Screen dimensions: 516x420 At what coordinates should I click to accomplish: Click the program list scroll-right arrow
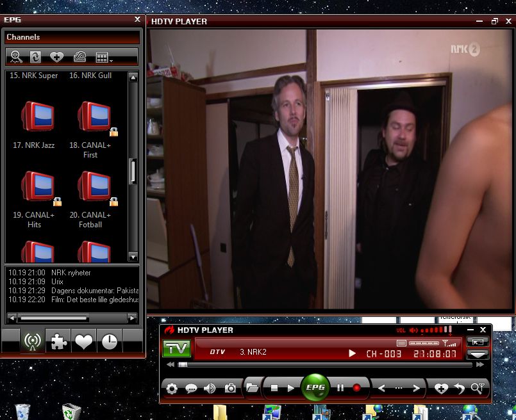(132, 318)
